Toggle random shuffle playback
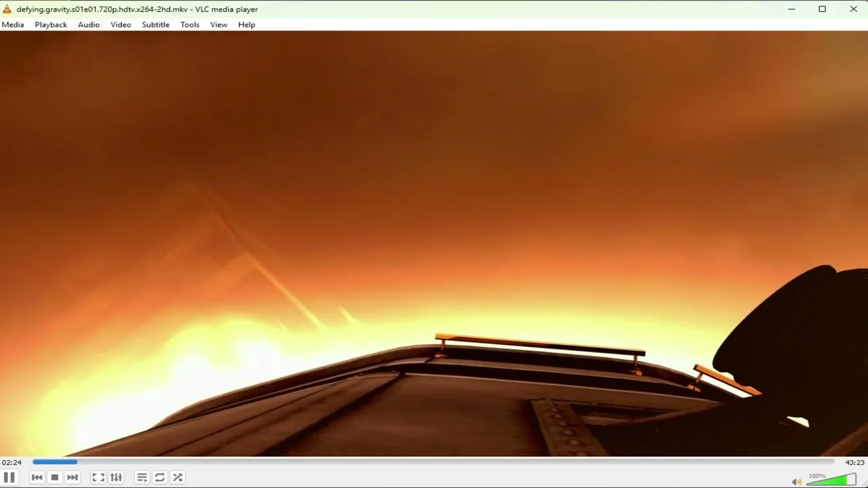868x488 pixels. [x=178, y=478]
